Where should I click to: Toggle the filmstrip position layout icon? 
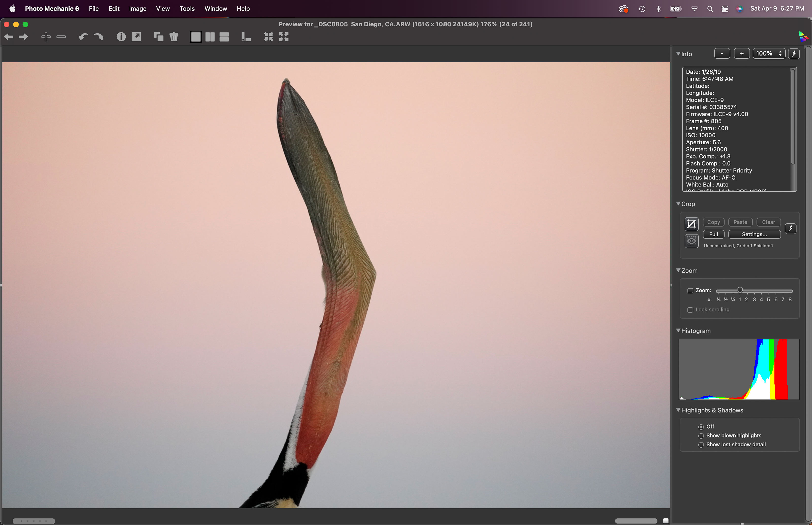tap(246, 37)
